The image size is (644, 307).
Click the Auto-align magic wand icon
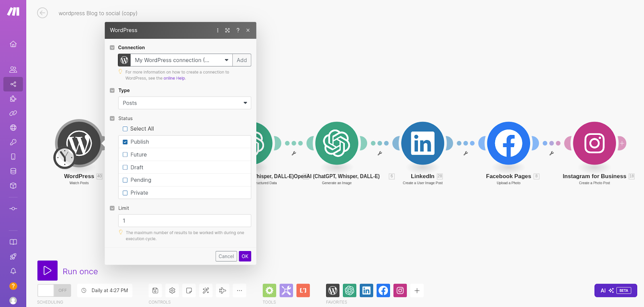[x=206, y=290]
